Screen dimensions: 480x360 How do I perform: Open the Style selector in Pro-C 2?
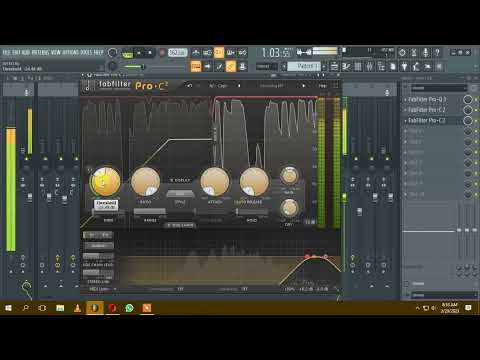(x=180, y=194)
